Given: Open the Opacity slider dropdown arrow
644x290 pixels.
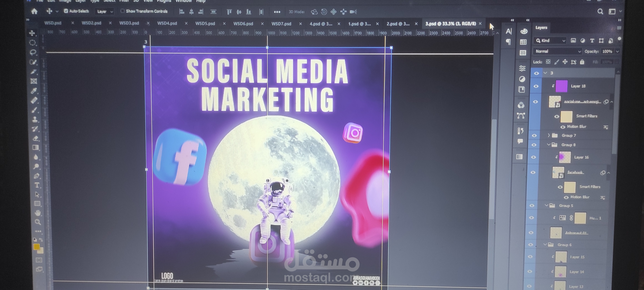Looking at the screenshot, I should tap(617, 52).
